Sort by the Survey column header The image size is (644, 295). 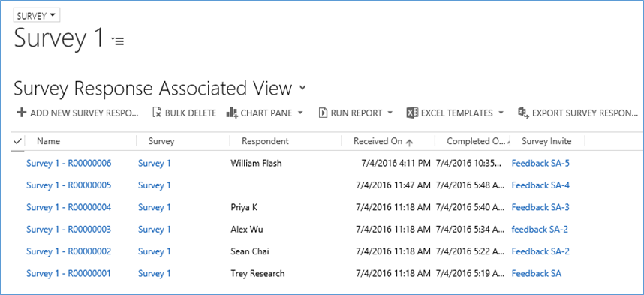point(161,141)
